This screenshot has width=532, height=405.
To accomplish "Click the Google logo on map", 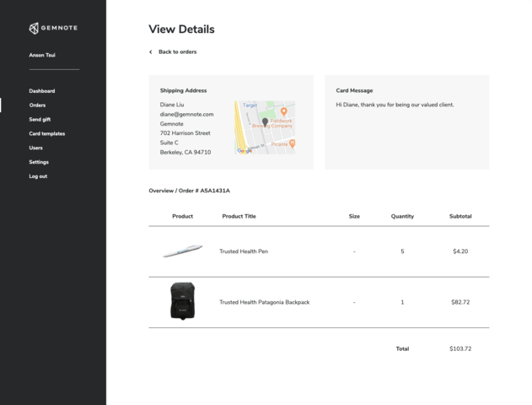I will tap(244, 150).
